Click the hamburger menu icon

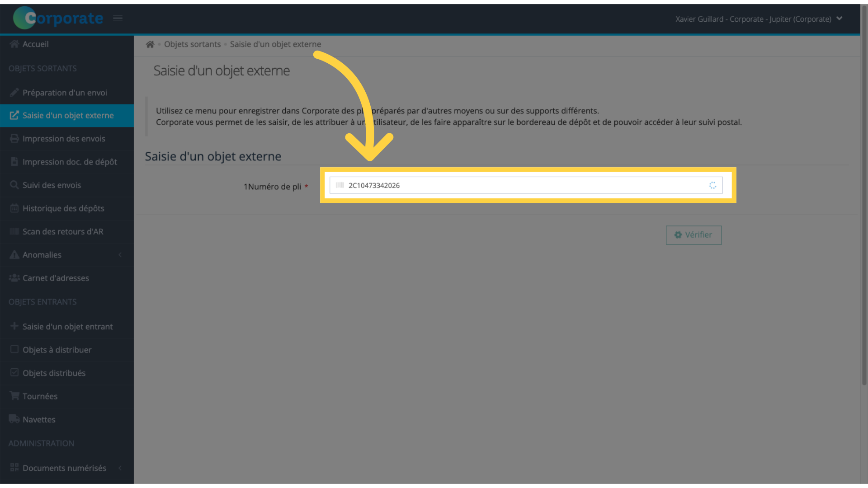tap(118, 19)
